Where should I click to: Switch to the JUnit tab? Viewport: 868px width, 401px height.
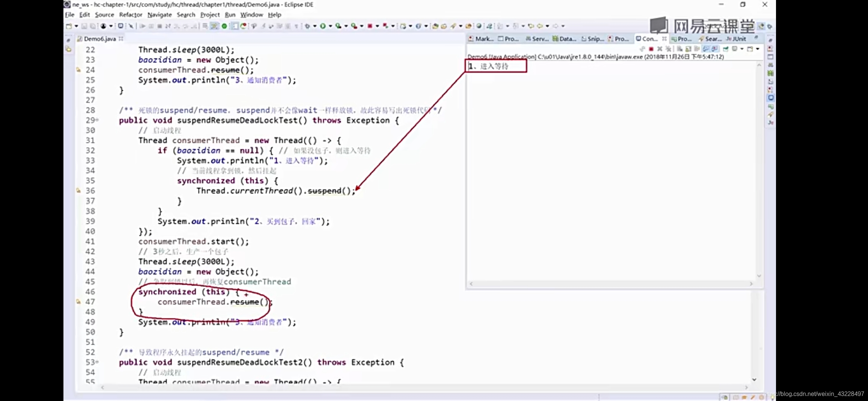(x=736, y=39)
